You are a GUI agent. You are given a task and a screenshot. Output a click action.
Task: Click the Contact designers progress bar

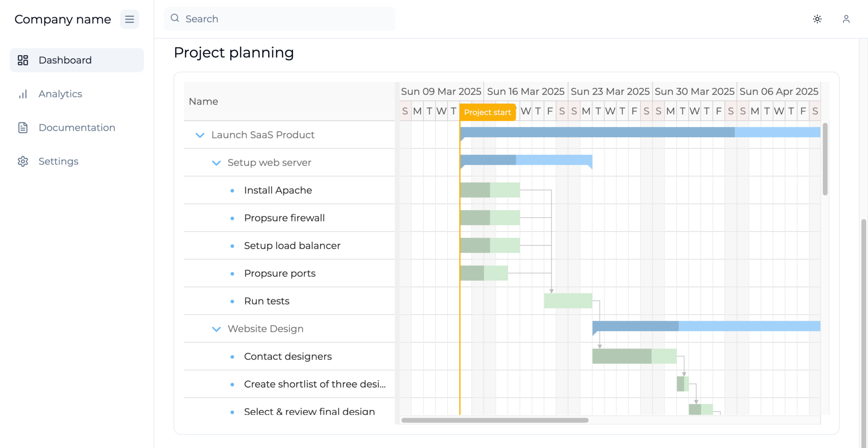(634, 356)
